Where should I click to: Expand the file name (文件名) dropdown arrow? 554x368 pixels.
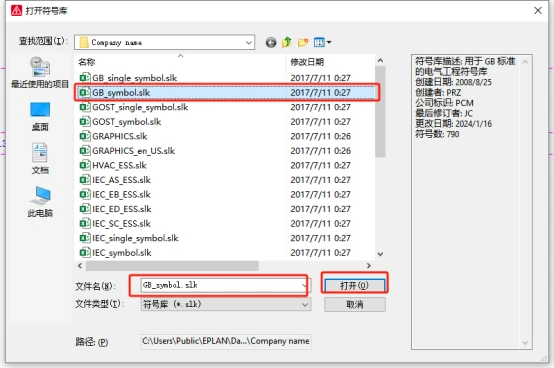point(304,285)
